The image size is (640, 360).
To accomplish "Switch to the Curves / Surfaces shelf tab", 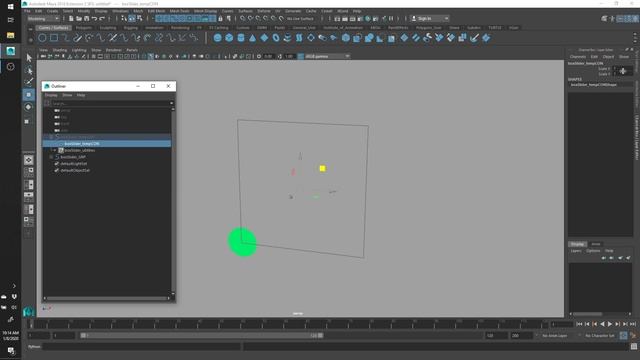I will pos(53,28).
